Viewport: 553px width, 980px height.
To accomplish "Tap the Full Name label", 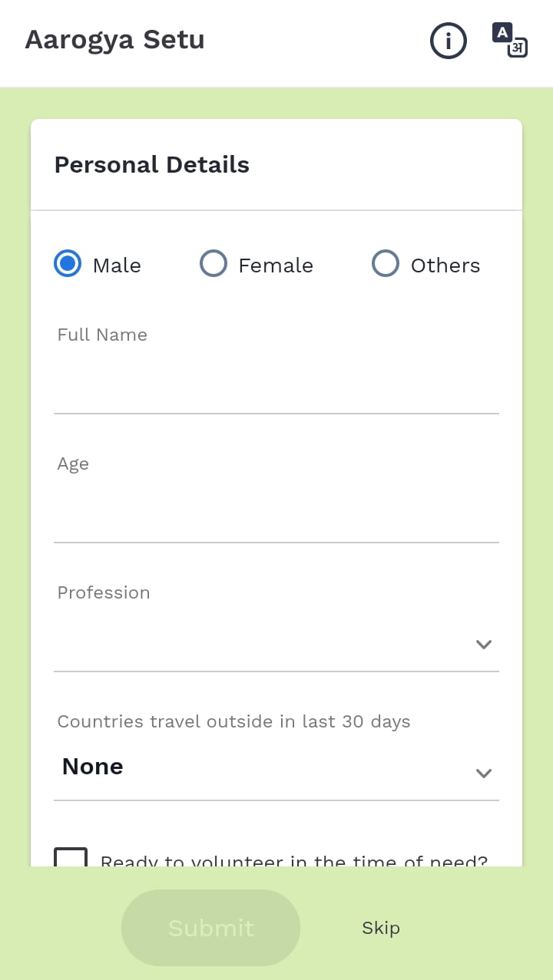I will (x=102, y=335).
